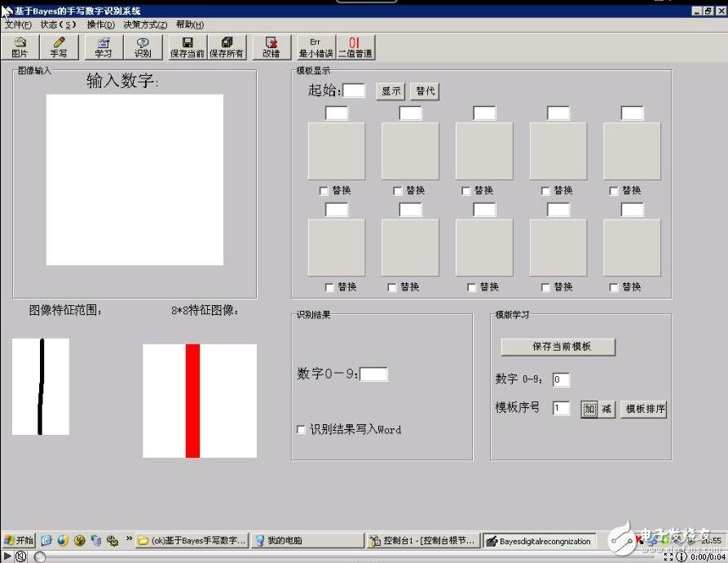Enable the last 替换 checkbox in bottom row
This screenshot has width=728, height=563.
pos(612,287)
